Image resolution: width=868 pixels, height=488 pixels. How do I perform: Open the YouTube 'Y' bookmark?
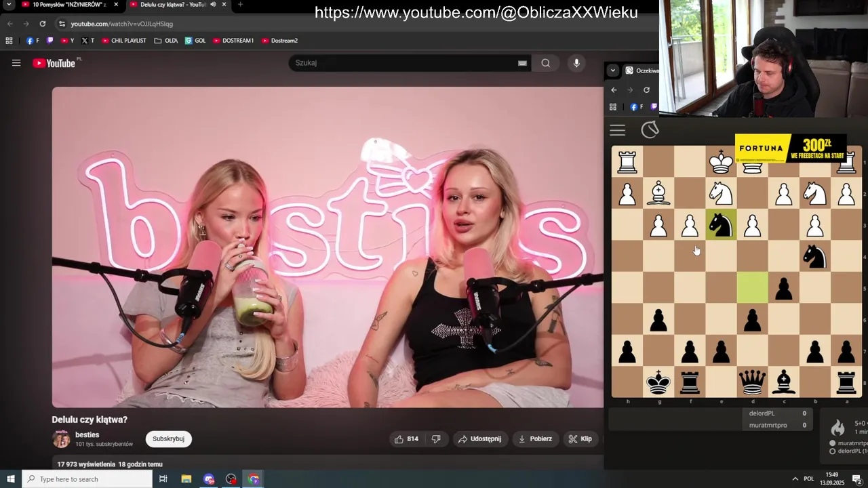pos(68,41)
